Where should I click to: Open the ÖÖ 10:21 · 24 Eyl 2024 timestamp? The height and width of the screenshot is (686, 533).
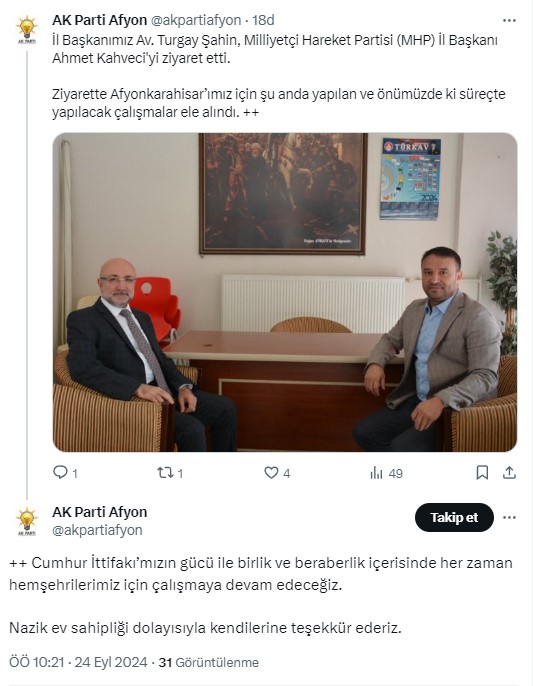78,662
